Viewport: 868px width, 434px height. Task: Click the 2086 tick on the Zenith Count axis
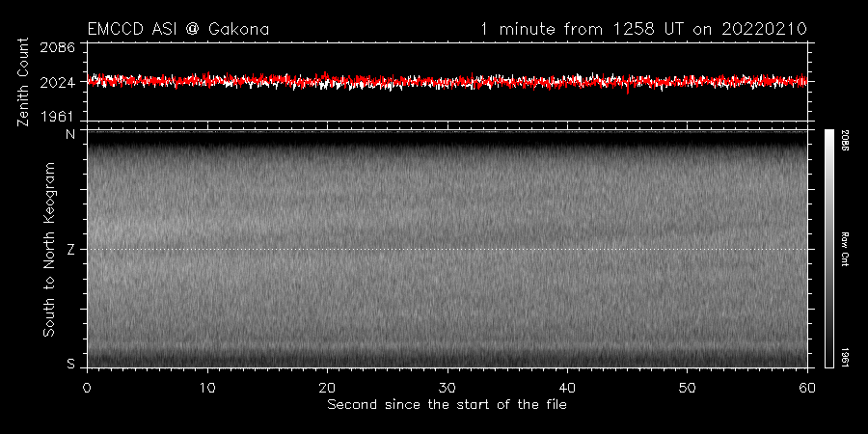point(58,47)
